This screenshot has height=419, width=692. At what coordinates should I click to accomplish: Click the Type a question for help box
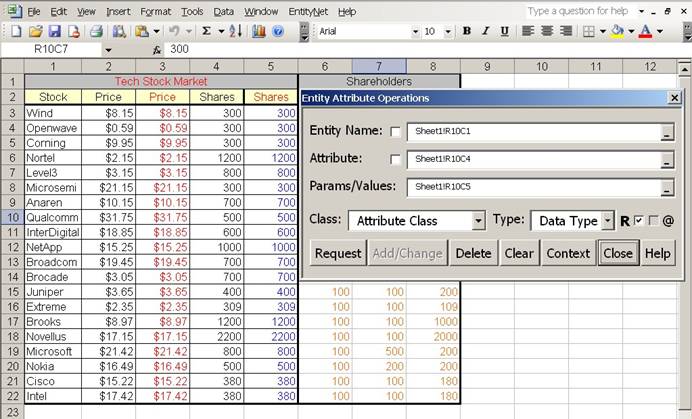(x=579, y=11)
